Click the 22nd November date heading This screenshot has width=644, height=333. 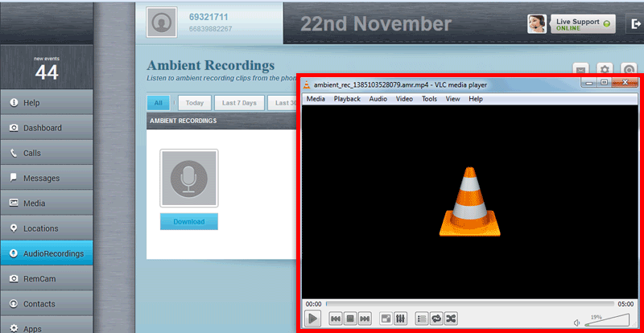pos(376,24)
